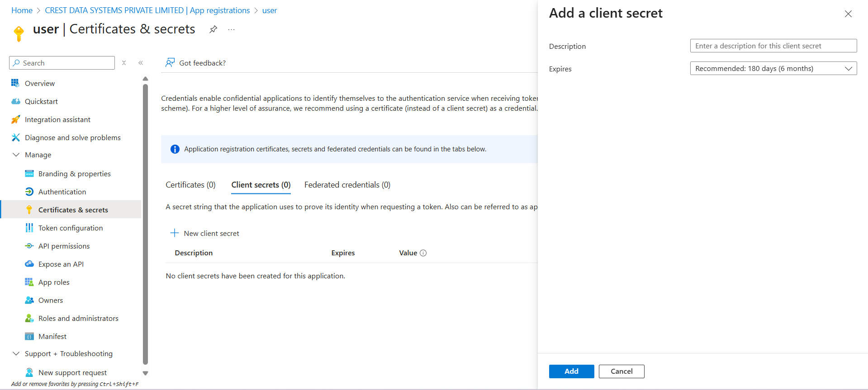Click the Branding & properties icon
Screen dimensions: 868x390
[29, 174]
